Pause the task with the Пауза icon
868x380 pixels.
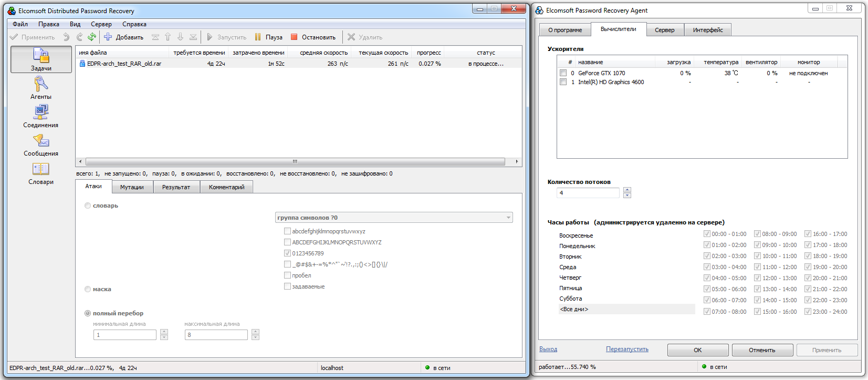tap(258, 37)
